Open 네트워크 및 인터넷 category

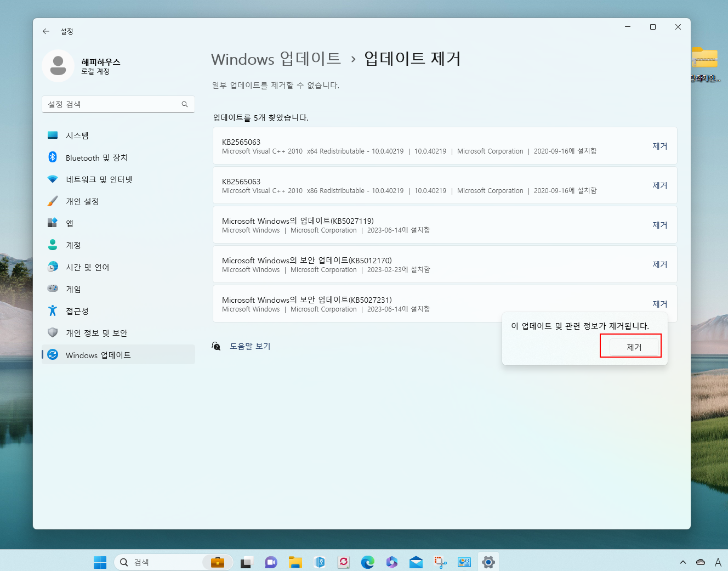pyautogui.click(x=118, y=179)
